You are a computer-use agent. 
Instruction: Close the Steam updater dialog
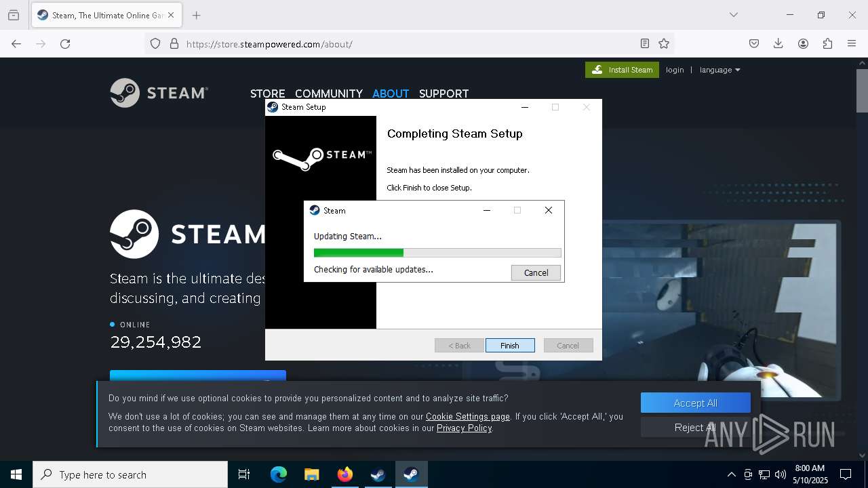tap(548, 211)
